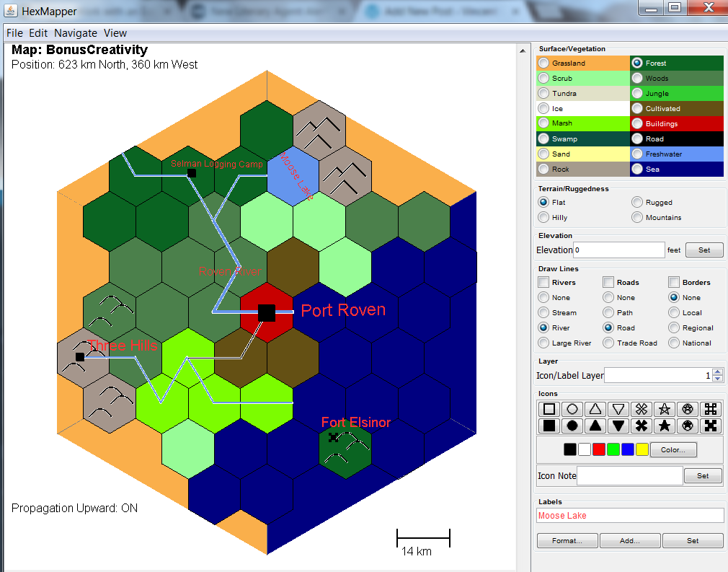Choose Mountains terrain ruggedness

(x=637, y=217)
